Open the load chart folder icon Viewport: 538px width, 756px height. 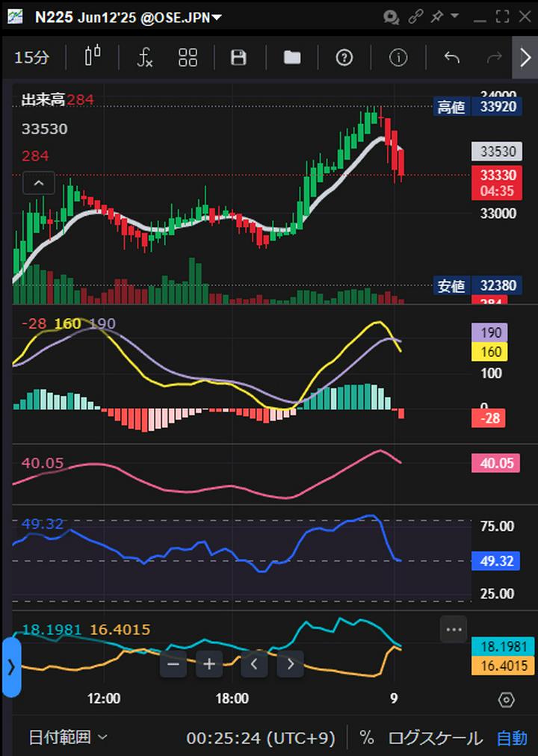[292, 58]
